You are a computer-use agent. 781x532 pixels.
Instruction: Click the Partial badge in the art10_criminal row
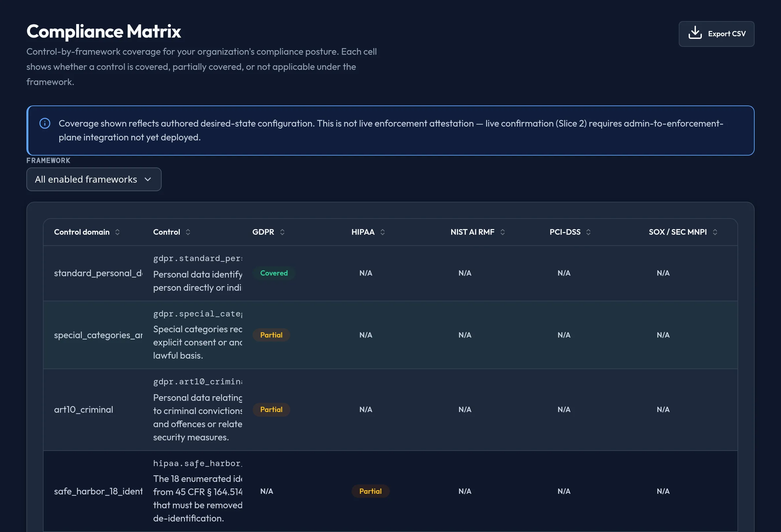coord(271,409)
